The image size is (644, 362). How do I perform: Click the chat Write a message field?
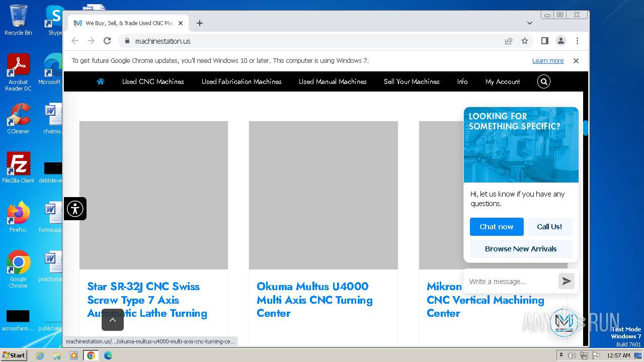(x=511, y=281)
